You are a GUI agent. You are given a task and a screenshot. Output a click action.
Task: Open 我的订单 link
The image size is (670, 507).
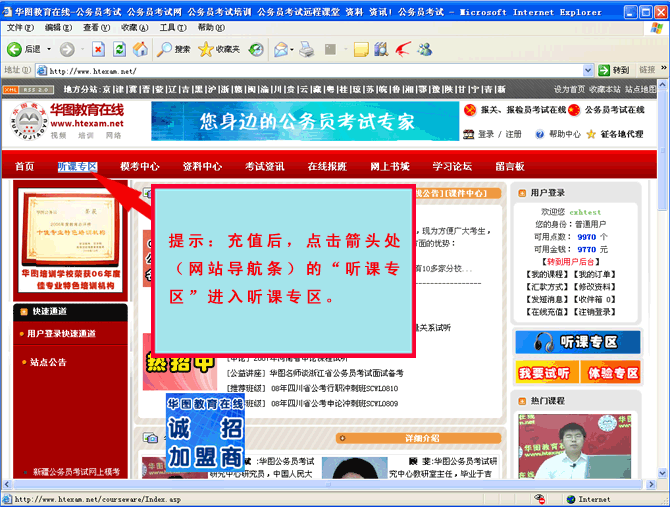click(594, 274)
